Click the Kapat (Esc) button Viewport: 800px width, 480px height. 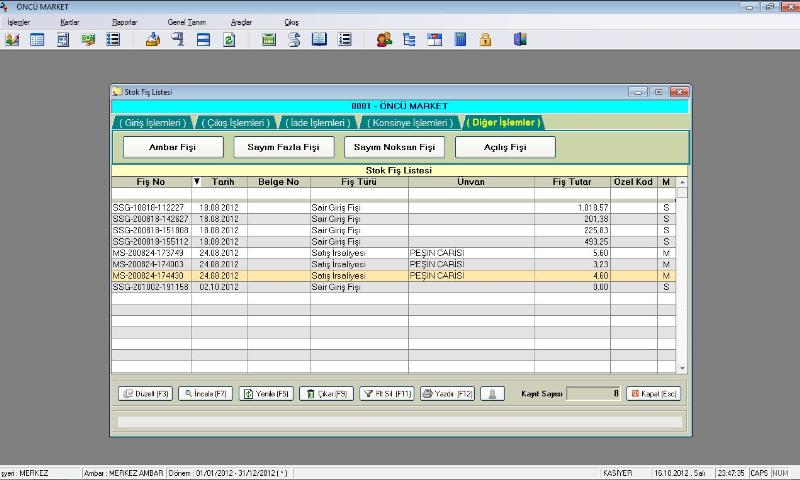pos(654,394)
